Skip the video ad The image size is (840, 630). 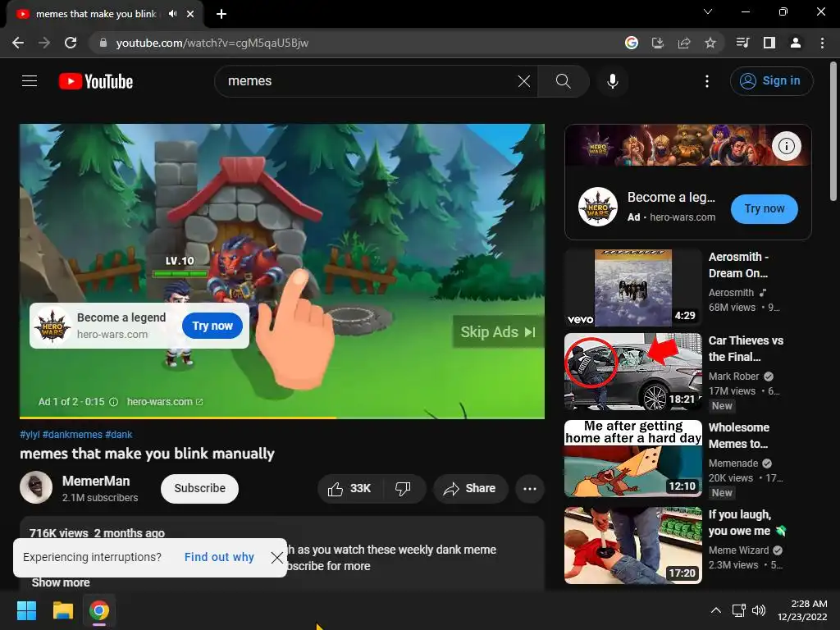coord(498,332)
